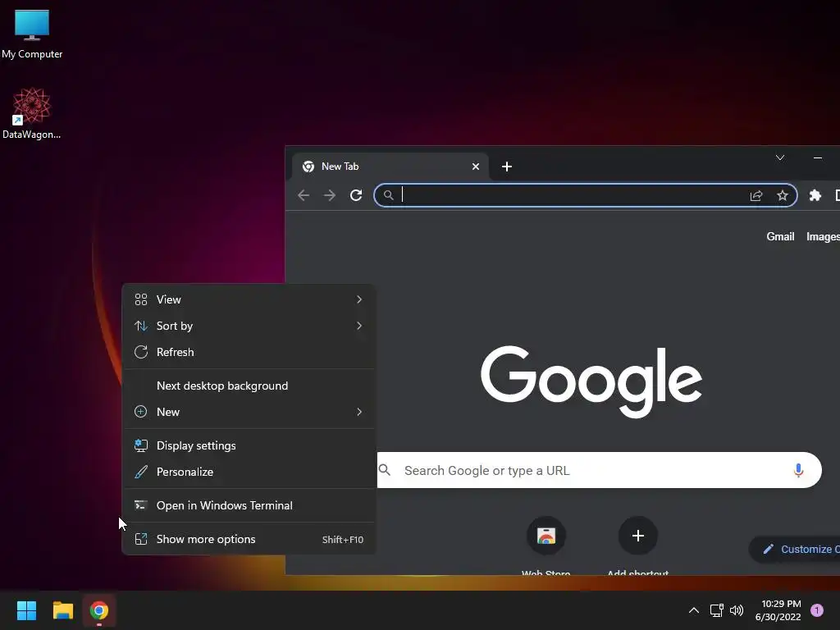Click the Chrome taskbar icon
The image size is (840, 630).
click(x=99, y=610)
